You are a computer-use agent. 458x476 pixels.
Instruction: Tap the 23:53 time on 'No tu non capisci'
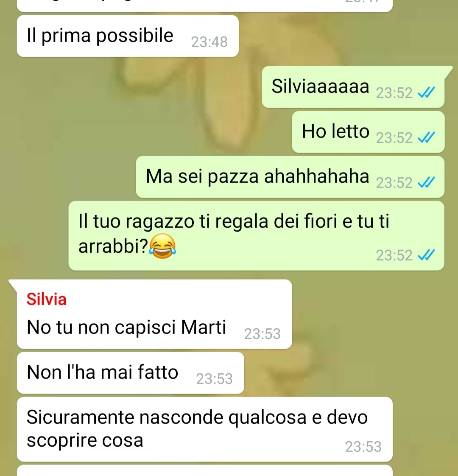(x=262, y=334)
